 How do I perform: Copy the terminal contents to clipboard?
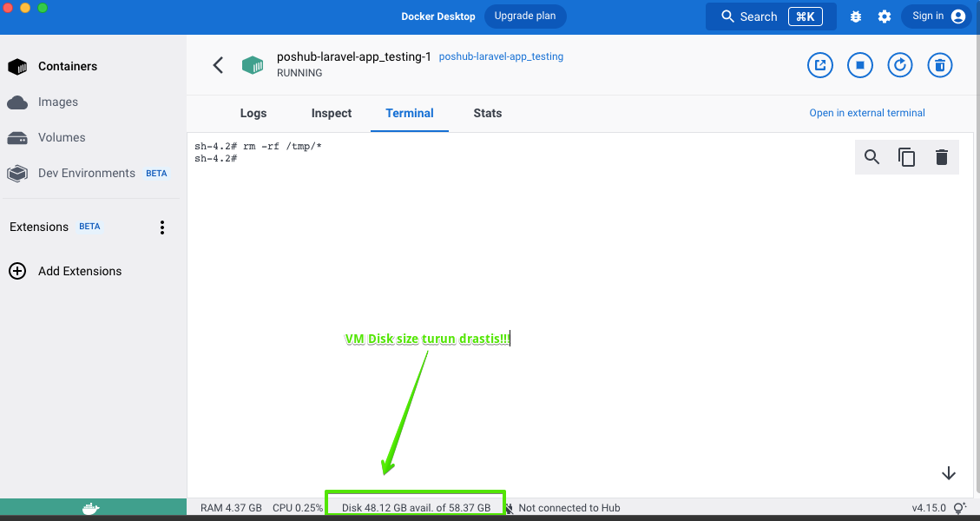tap(907, 157)
